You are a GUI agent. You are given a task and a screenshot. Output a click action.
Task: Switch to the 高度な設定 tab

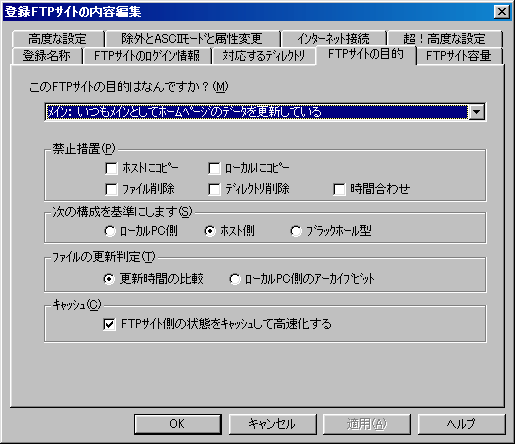pyautogui.click(x=58, y=39)
